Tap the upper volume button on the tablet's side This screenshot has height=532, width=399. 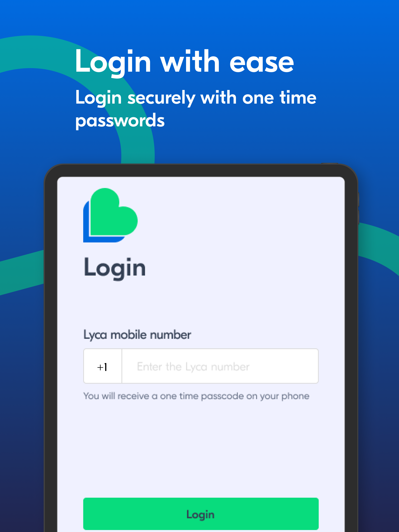(x=358, y=199)
